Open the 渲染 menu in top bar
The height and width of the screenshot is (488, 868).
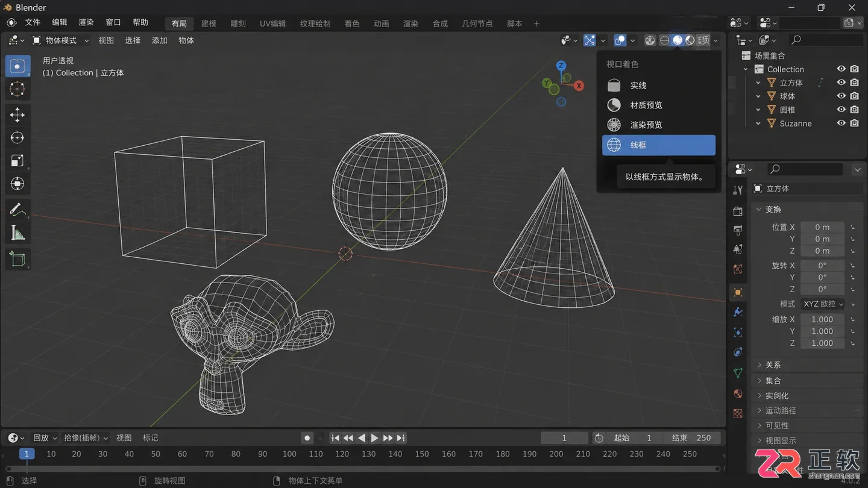(86, 22)
